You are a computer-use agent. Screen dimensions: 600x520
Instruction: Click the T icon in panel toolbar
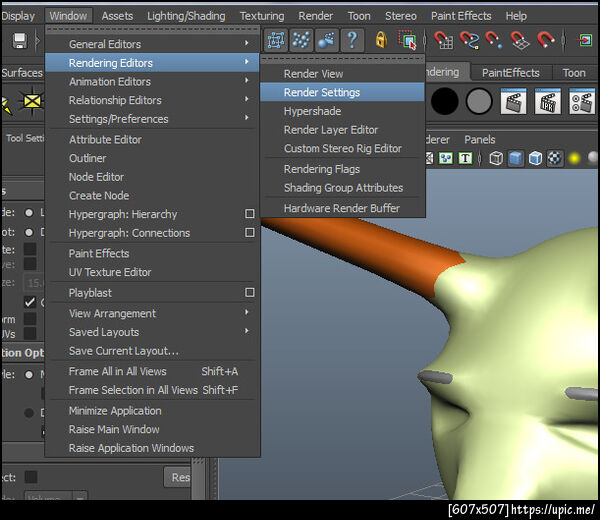pyautogui.click(x=465, y=158)
